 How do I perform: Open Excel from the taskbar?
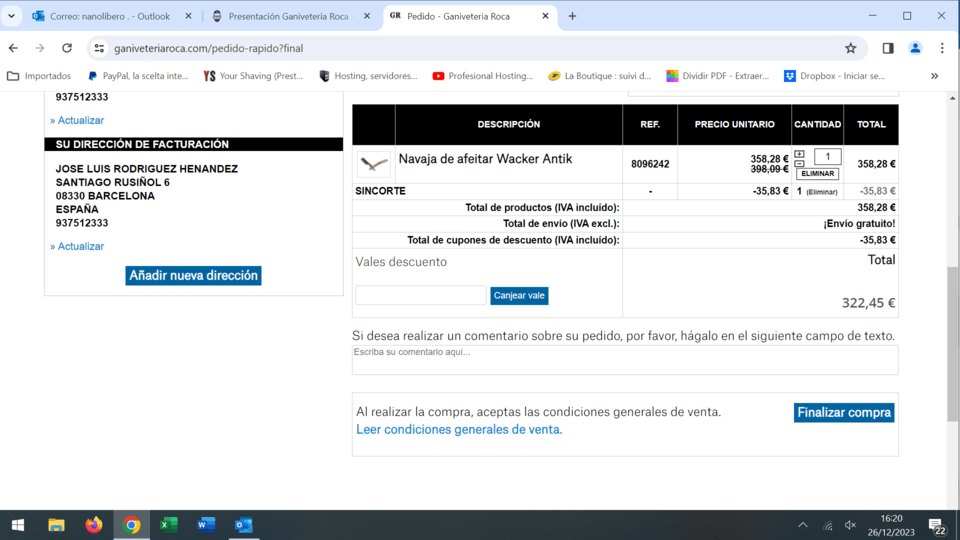point(169,525)
